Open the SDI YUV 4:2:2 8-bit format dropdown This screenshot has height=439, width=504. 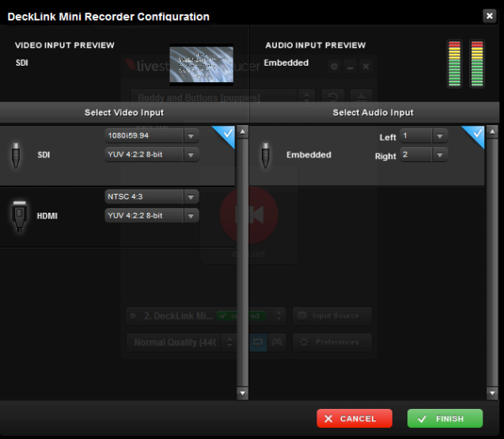(x=152, y=154)
